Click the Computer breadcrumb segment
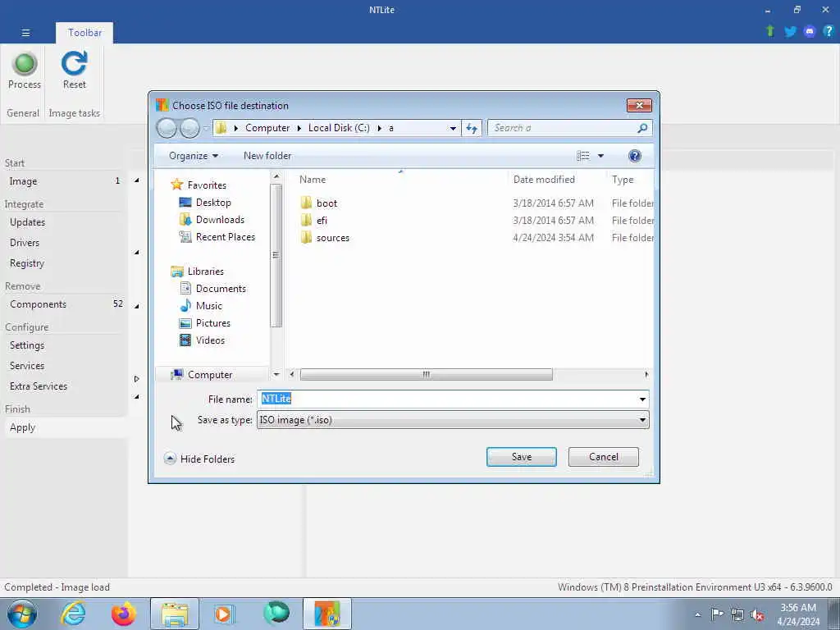840x630 pixels. 267,128
